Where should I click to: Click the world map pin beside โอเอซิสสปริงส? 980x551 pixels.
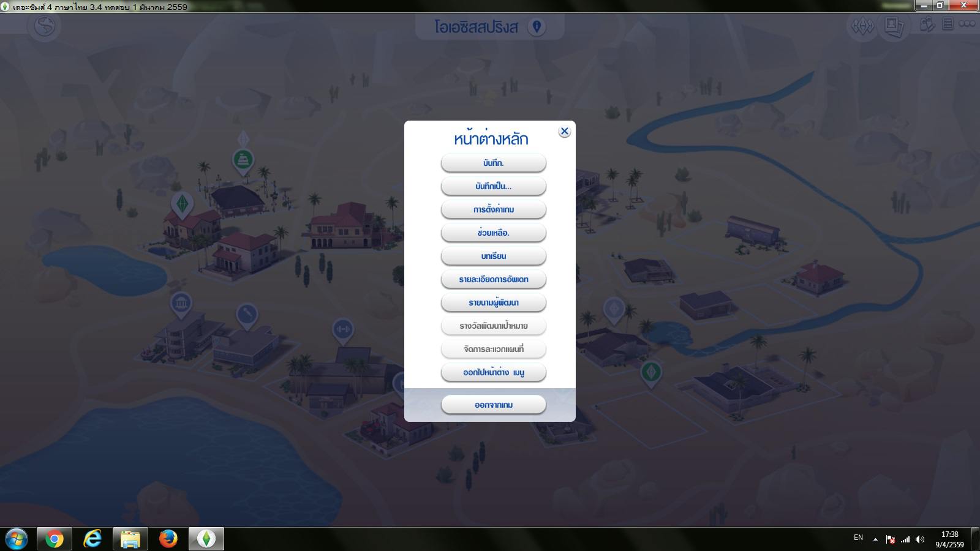[537, 27]
